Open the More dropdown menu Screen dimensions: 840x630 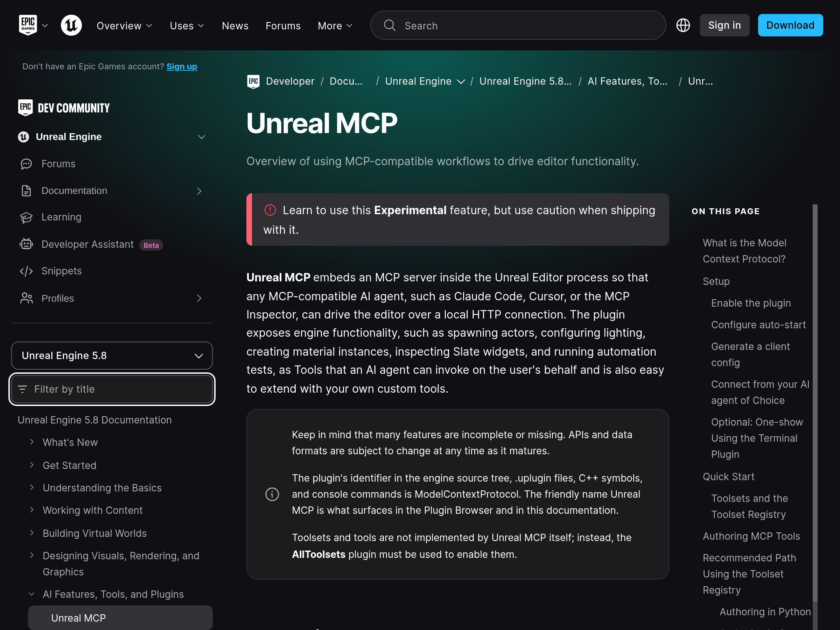[x=335, y=26]
